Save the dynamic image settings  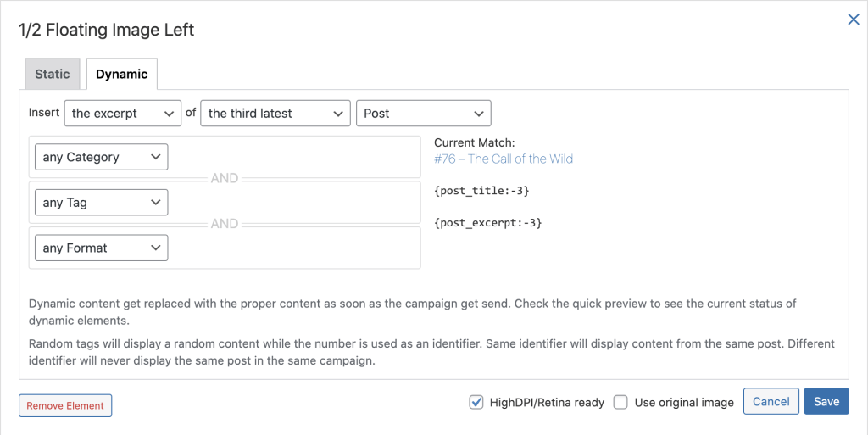tap(826, 401)
